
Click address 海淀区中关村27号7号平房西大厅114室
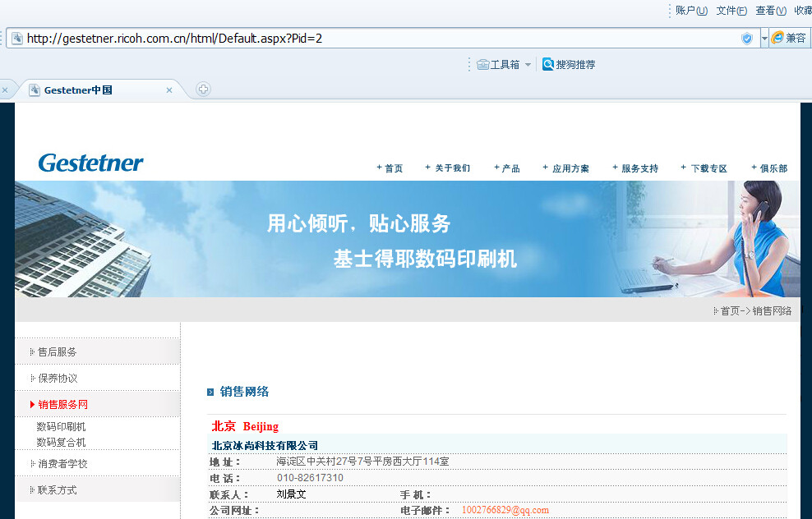tap(362, 461)
